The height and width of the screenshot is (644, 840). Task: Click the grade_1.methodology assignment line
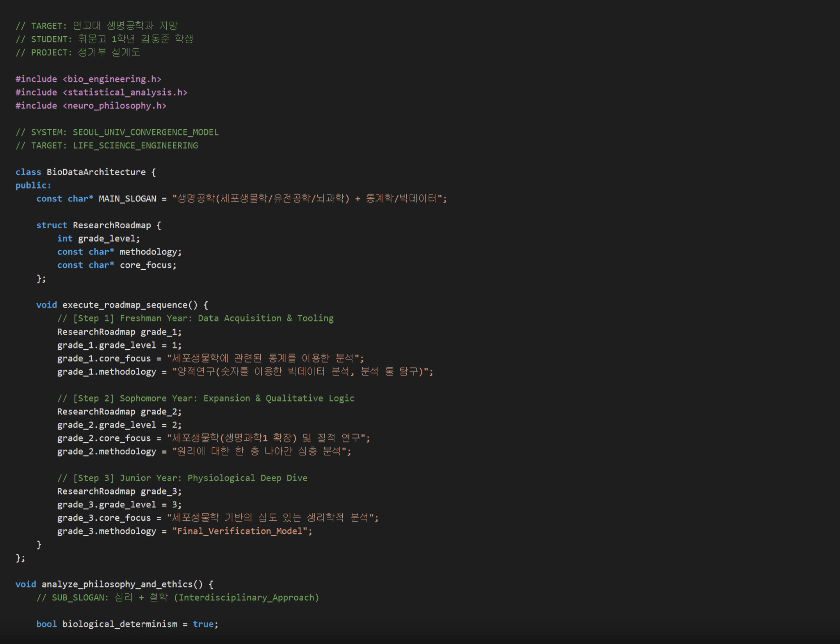(x=107, y=372)
